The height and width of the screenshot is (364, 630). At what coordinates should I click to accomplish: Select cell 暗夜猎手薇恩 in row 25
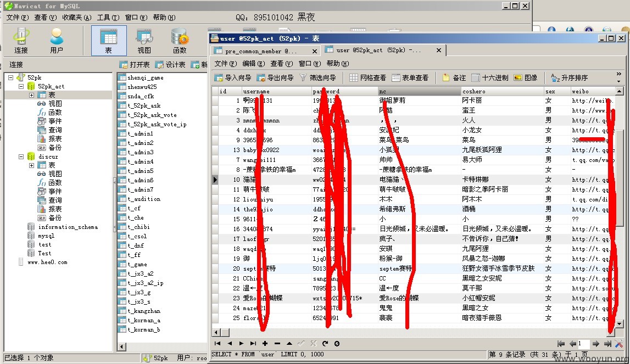tap(502, 318)
